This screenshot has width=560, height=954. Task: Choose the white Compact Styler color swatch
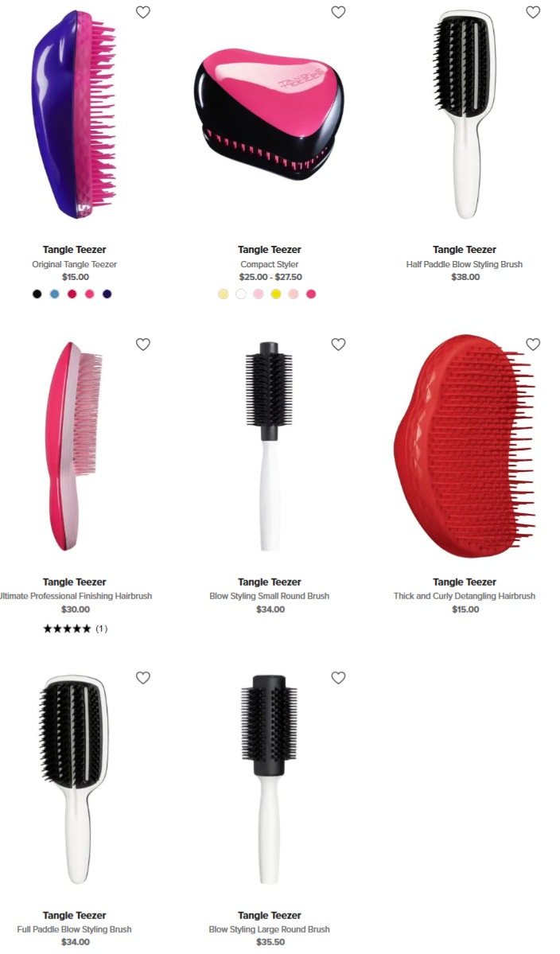tap(241, 294)
